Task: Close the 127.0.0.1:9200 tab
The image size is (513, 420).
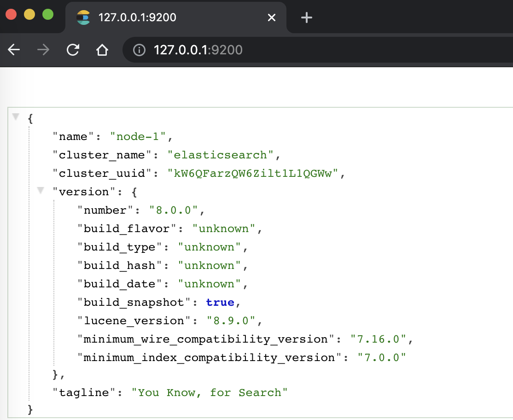Action: [x=271, y=17]
